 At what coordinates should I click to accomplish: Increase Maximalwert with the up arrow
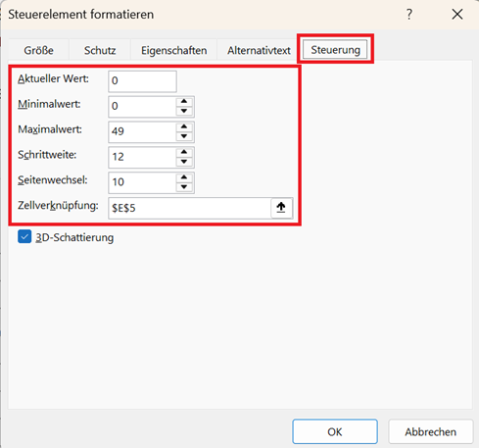pos(184,126)
